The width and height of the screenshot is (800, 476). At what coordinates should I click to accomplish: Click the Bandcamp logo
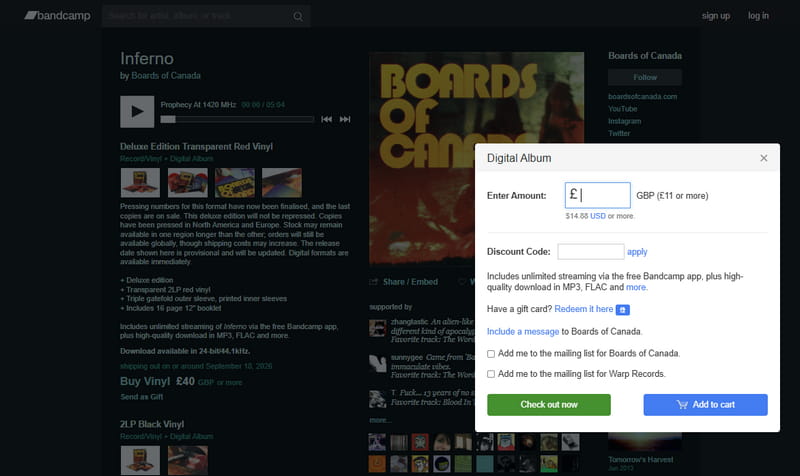pyautogui.click(x=58, y=16)
